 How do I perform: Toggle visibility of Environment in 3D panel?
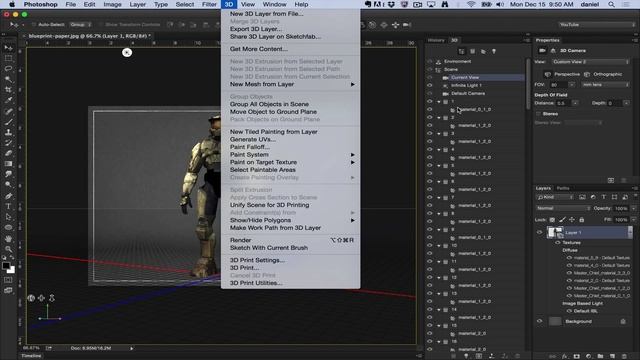pyautogui.click(x=429, y=61)
